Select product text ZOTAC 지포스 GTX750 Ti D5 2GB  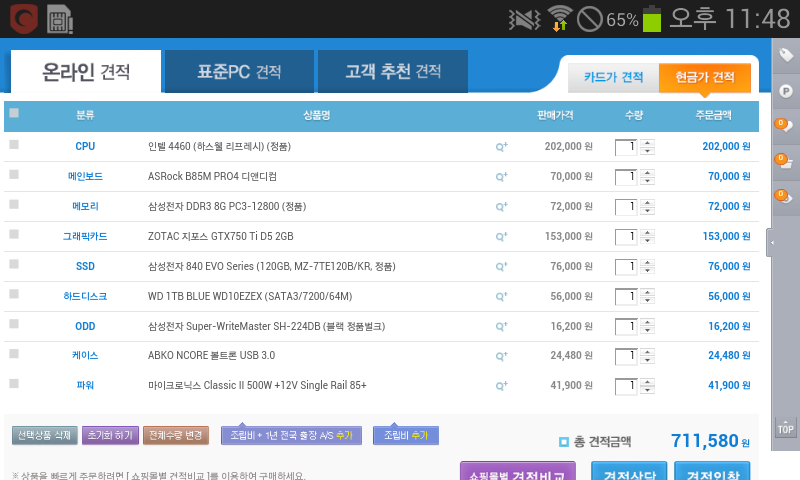pos(220,236)
